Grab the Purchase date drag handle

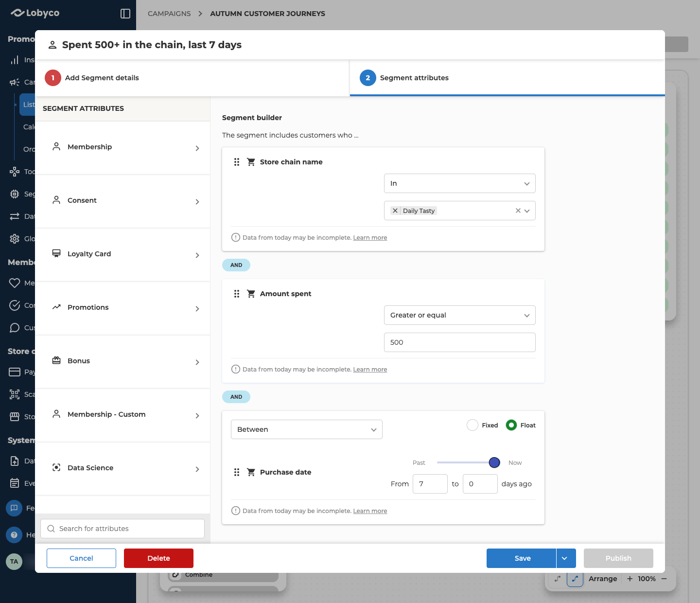click(x=237, y=472)
